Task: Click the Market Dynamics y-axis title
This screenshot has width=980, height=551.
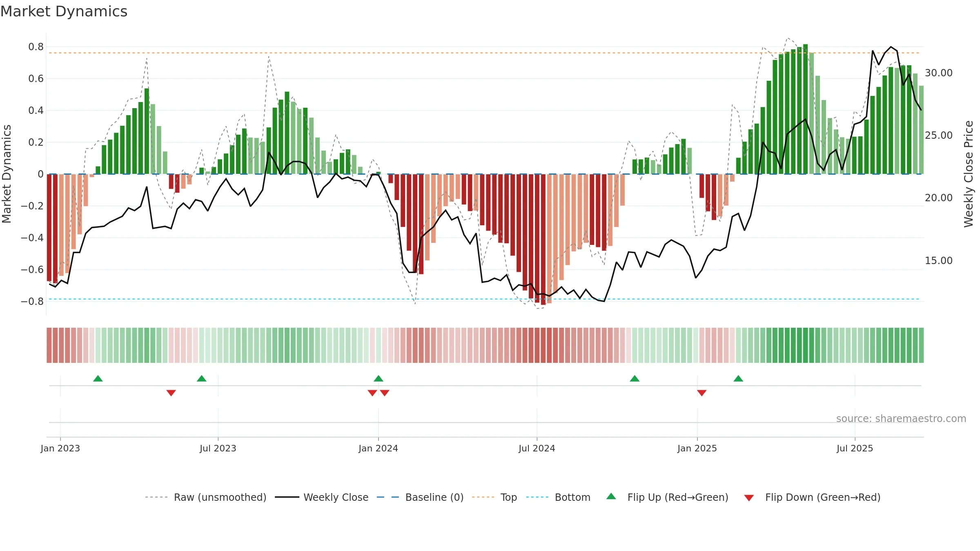Action: click(x=7, y=174)
